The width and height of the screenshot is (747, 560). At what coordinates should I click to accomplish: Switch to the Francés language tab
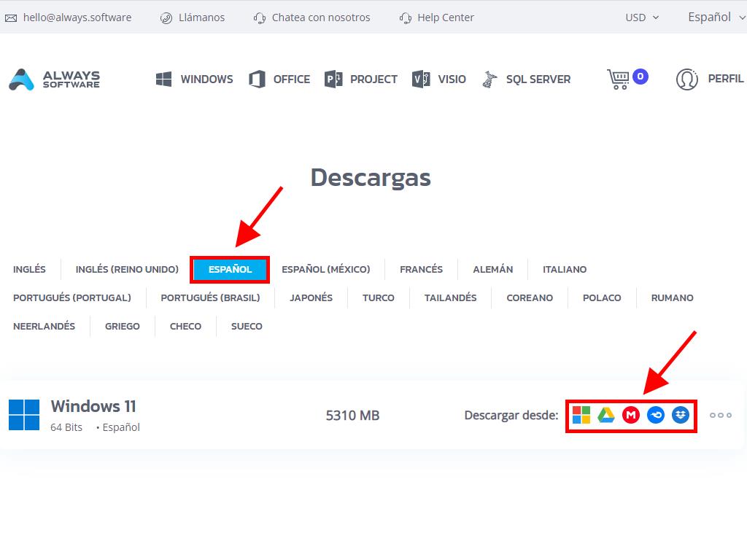pyautogui.click(x=421, y=270)
